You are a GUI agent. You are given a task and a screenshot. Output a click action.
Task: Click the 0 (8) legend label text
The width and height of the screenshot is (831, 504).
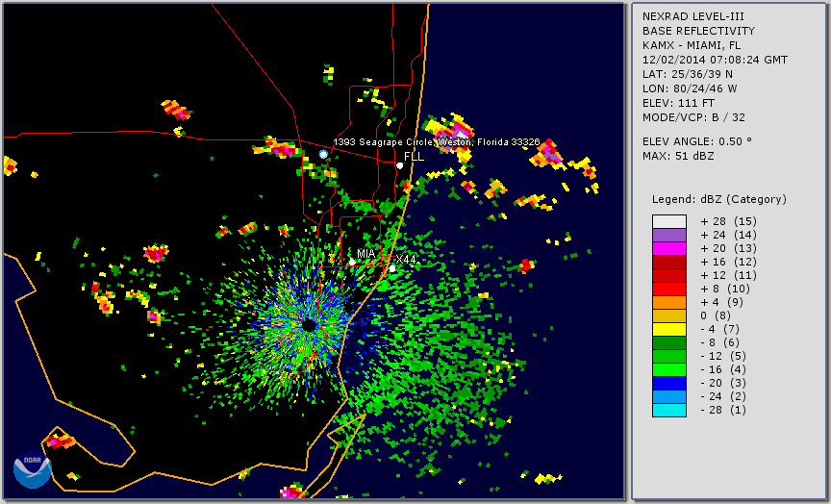[716, 315]
